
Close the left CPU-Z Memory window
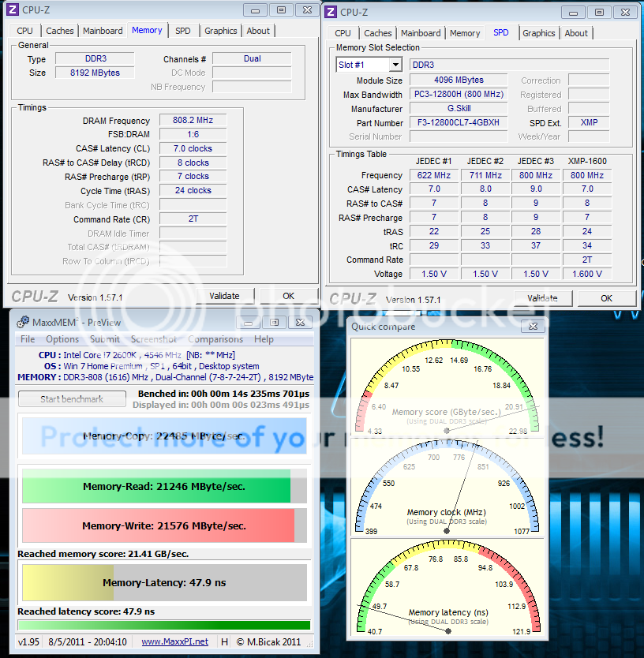307,10
